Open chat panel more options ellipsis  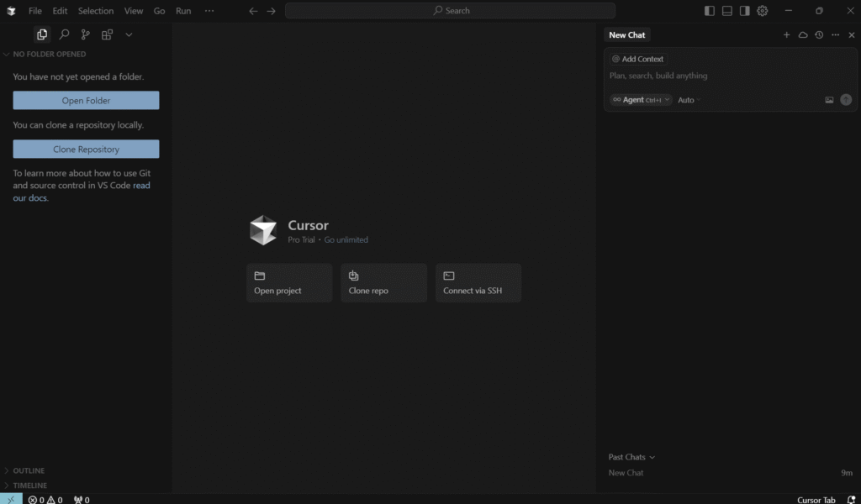tap(835, 34)
